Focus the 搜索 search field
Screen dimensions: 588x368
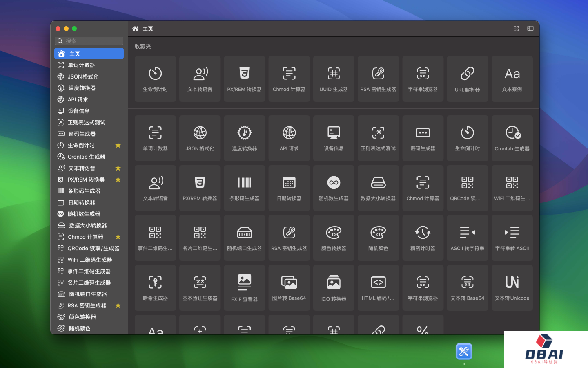[x=89, y=41]
